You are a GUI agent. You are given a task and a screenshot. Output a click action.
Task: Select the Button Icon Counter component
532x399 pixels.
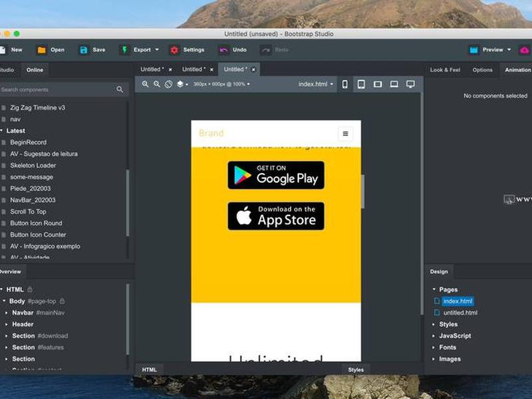[38, 235]
